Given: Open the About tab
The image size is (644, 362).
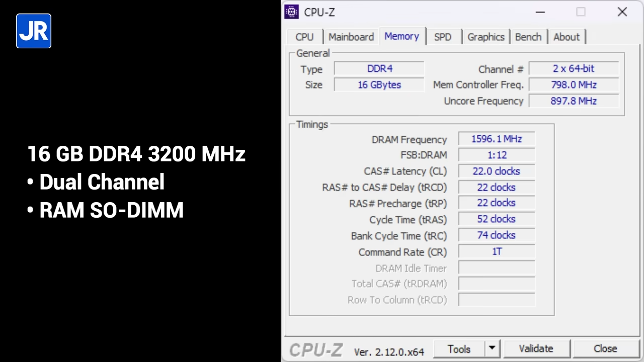Looking at the screenshot, I should (567, 37).
